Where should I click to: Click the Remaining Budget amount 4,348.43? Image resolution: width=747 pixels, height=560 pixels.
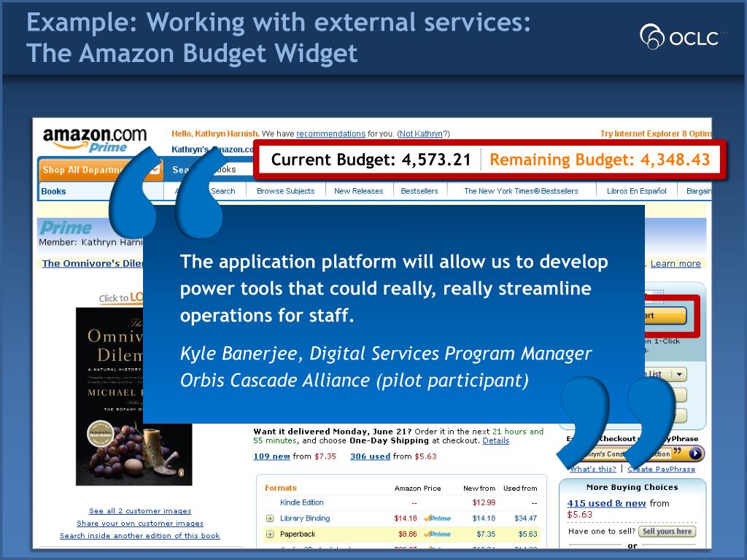coord(675,160)
